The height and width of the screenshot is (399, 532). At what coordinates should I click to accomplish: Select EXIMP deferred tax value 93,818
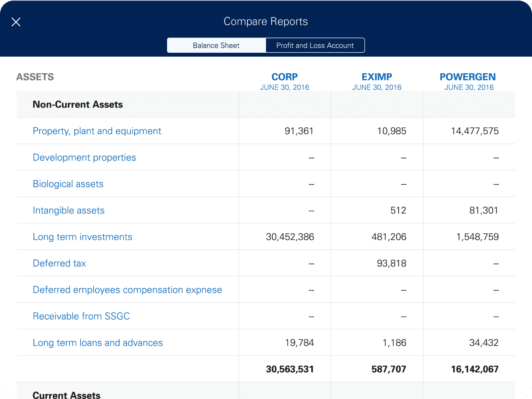pos(392,263)
